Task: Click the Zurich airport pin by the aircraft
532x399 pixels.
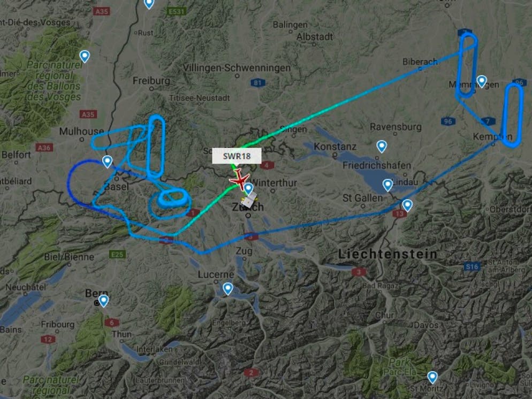Action: 249,188
